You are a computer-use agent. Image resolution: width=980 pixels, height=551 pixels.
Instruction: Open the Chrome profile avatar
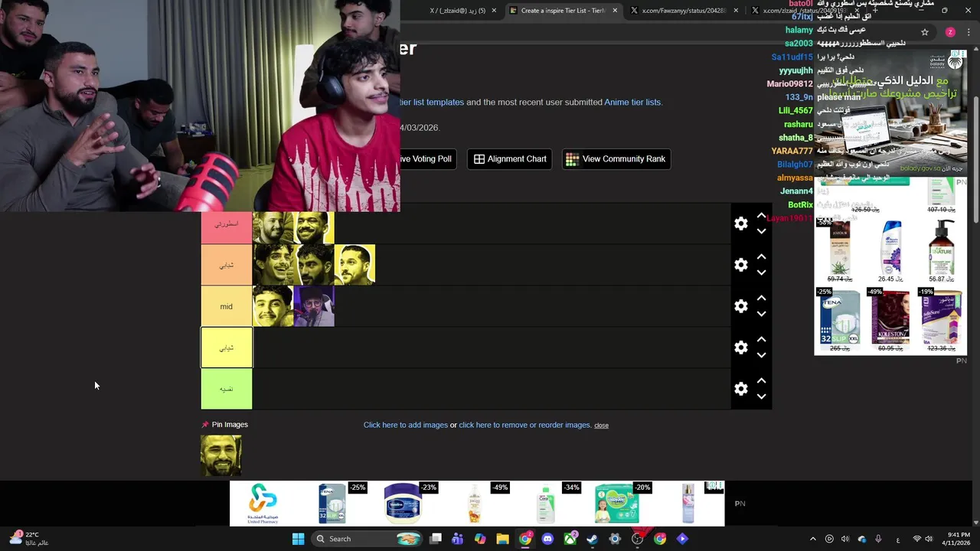[x=950, y=32]
